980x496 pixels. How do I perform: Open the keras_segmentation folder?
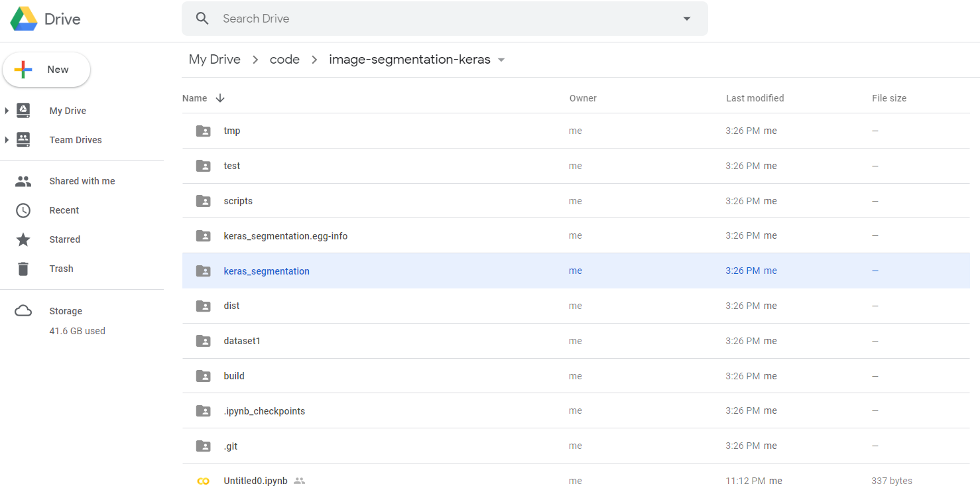[267, 271]
